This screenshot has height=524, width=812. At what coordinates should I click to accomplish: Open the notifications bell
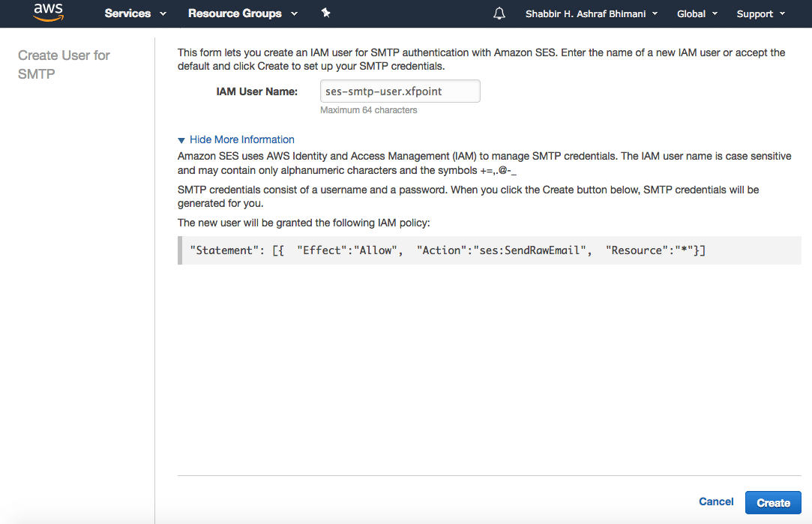click(499, 13)
